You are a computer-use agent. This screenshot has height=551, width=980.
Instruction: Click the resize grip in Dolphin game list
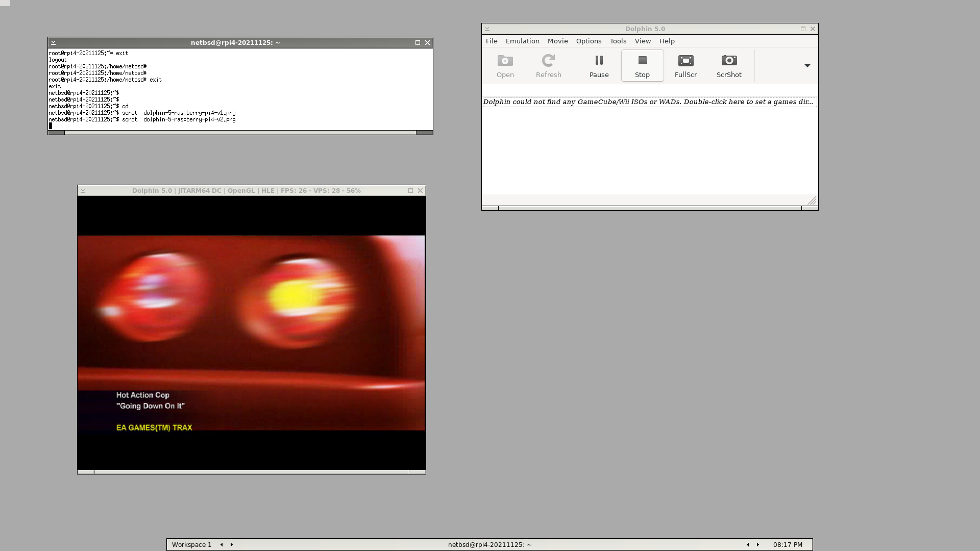pos(812,201)
